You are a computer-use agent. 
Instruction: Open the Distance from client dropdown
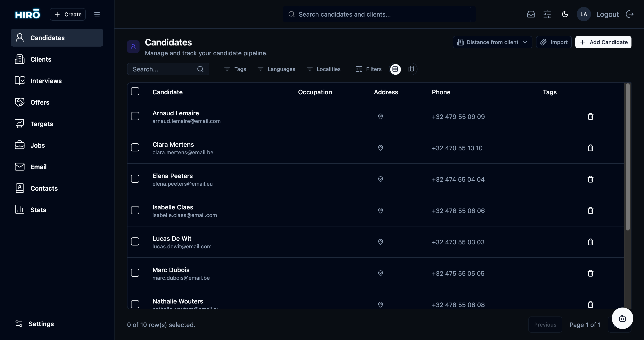point(492,42)
